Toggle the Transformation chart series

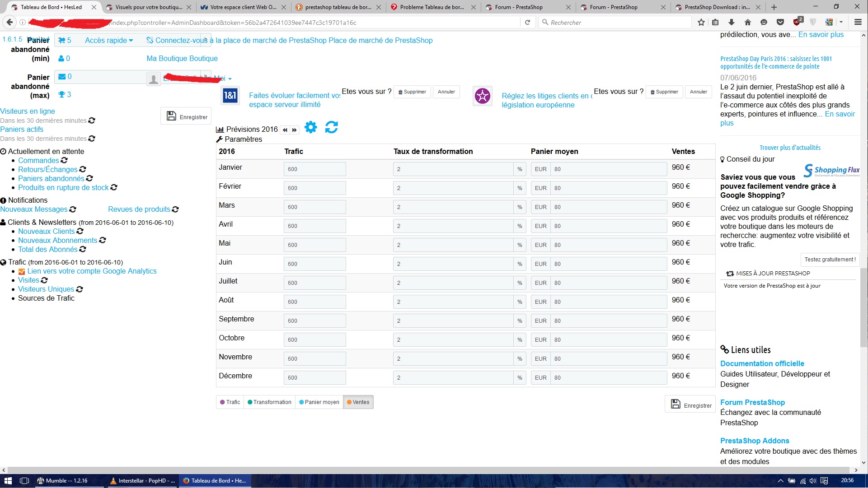pyautogui.click(x=269, y=402)
